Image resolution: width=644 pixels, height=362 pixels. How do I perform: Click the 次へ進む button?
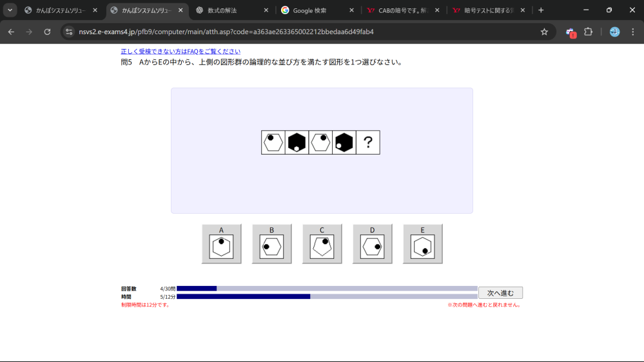click(x=500, y=292)
